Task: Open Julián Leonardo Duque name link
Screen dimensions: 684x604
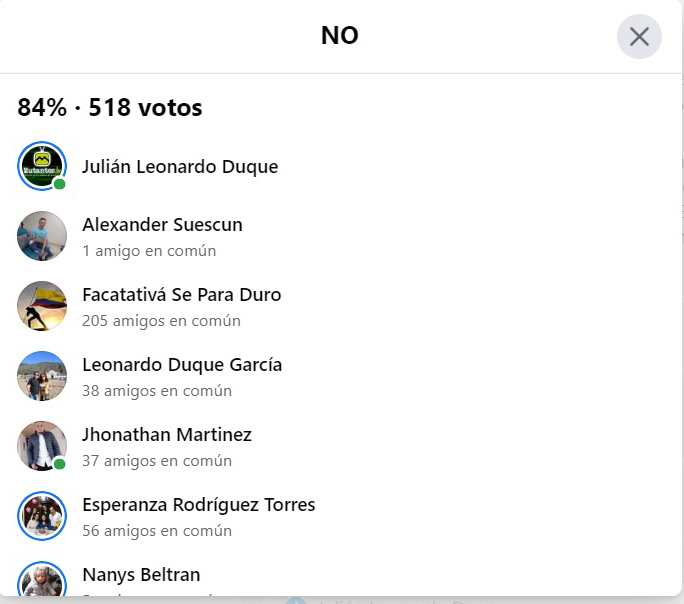Action: pos(180,167)
